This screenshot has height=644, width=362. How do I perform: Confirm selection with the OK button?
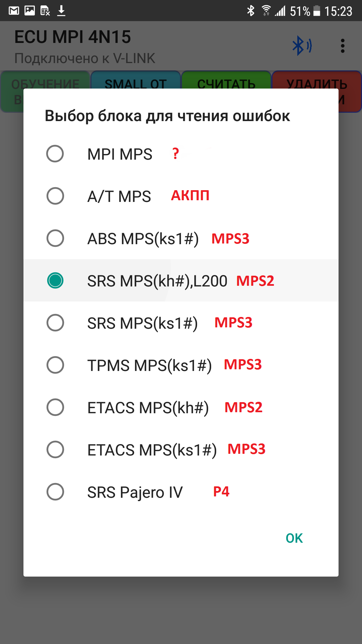point(294,538)
